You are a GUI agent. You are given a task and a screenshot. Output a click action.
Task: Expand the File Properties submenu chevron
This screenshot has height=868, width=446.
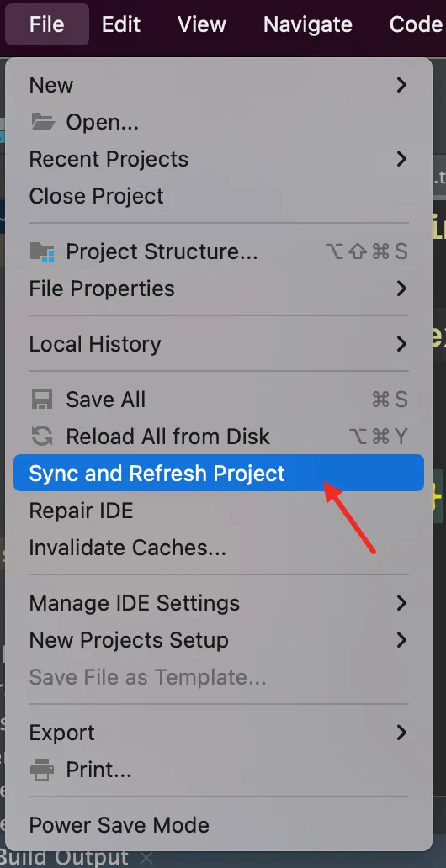(401, 288)
